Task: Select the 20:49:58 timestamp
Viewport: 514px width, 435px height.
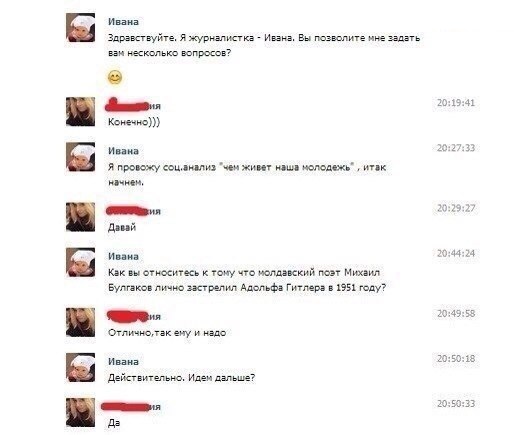Action: (x=456, y=313)
